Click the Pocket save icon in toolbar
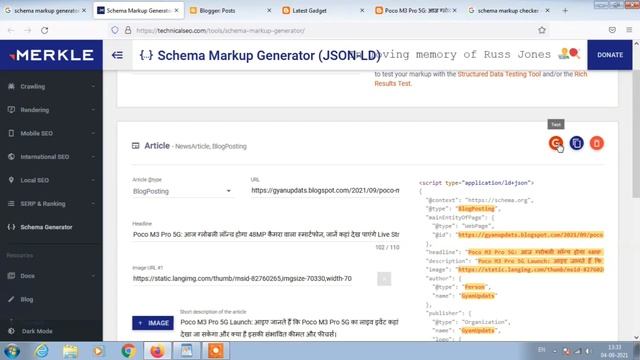Image resolution: width=640 pixels, height=360 pixels. click(612, 30)
